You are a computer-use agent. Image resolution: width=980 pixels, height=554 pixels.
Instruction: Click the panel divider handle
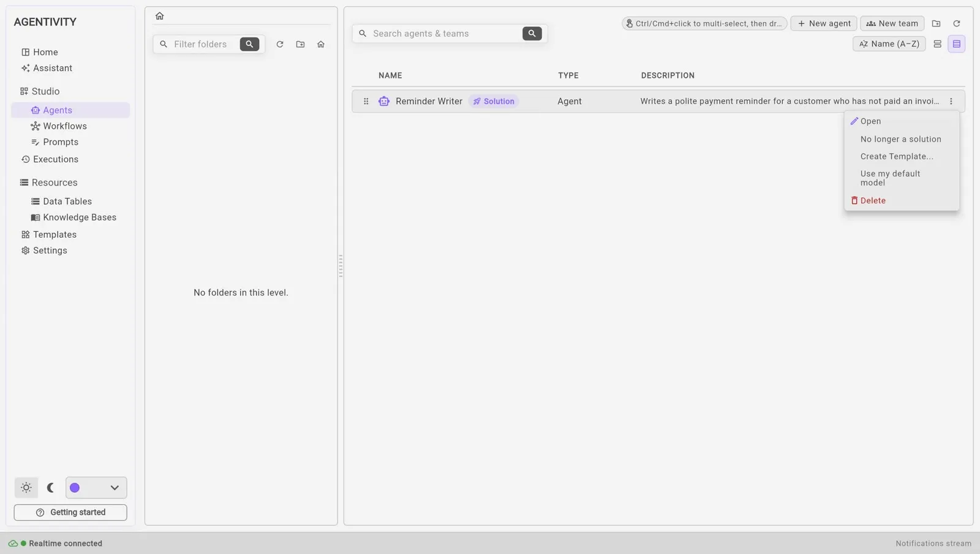(341, 266)
